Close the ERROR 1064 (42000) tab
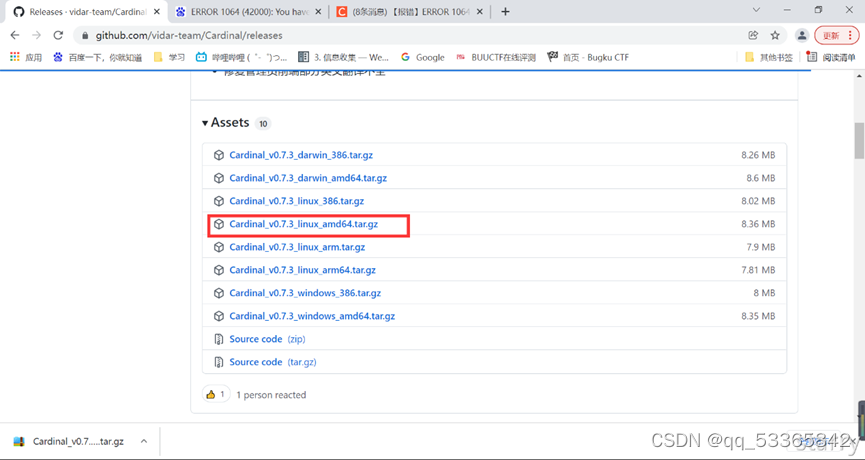Screen dimensions: 865x460 318,12
